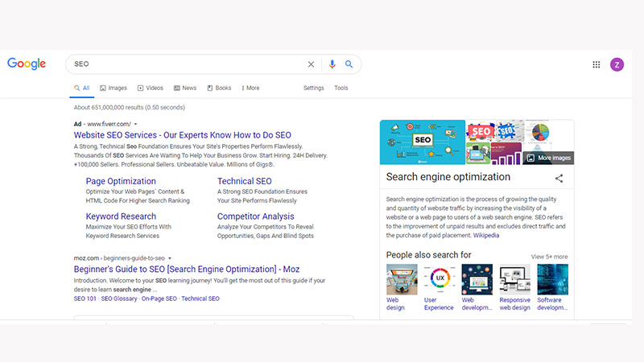Open the large blue SEO diagram image

point(423,142)
